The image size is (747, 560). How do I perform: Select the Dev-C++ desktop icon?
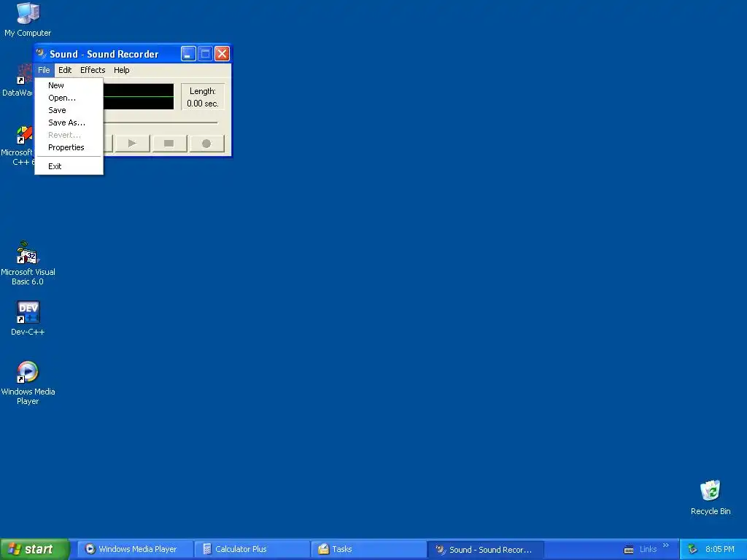point(28,319)
